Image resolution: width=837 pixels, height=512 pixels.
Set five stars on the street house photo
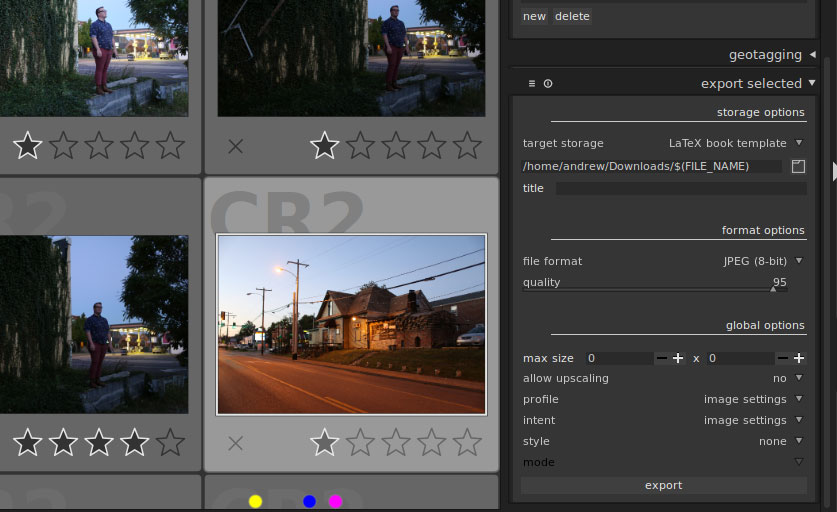467,442
